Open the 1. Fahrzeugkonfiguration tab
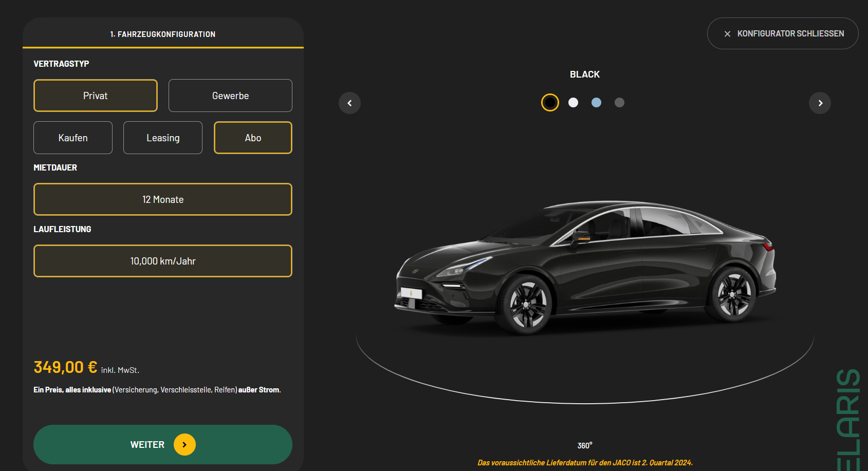 pos(163,34)
